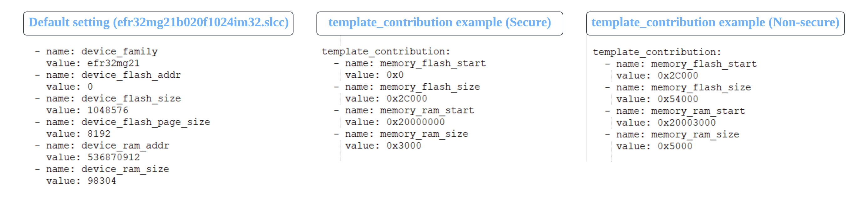This screenshot has width=868, height=198.
Task: Click the flash page size value 8192
Action: 99,134
